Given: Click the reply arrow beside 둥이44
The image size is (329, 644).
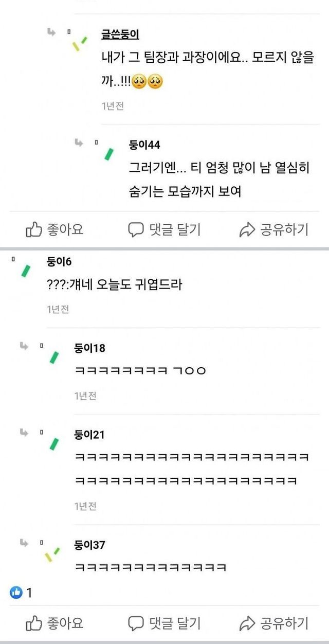Looking at the screenshot, I should [79, 142].
